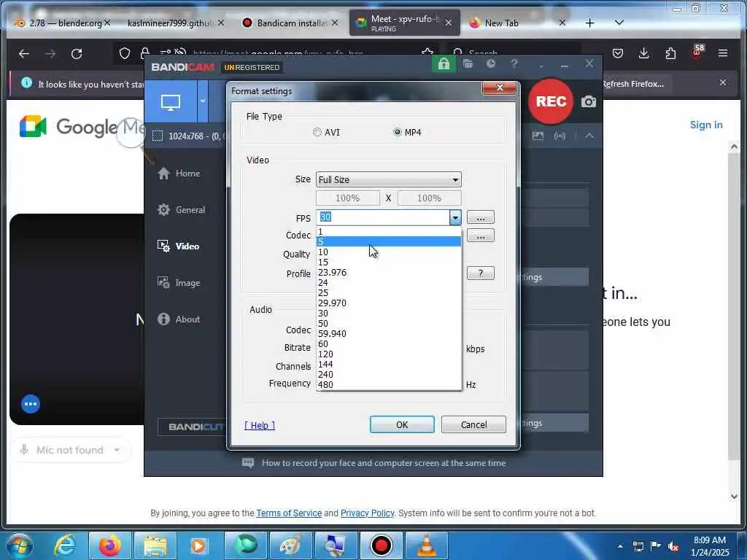This screenshot has width=747, height=560.
Task: Choose 480 in the FPS list
Action: click(x=389, y=384)
